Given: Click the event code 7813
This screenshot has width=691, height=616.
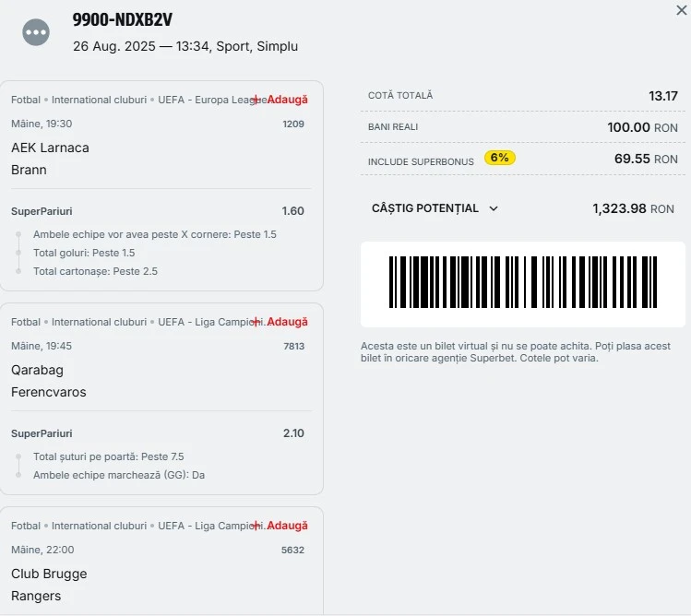Looking at the screenshot, I should (293, 347).
